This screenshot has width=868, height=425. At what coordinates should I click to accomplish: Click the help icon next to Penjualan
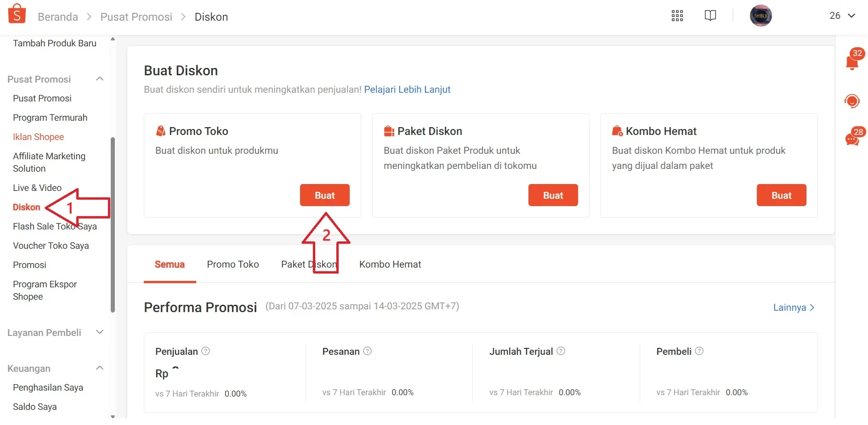(x=205, y=351)
